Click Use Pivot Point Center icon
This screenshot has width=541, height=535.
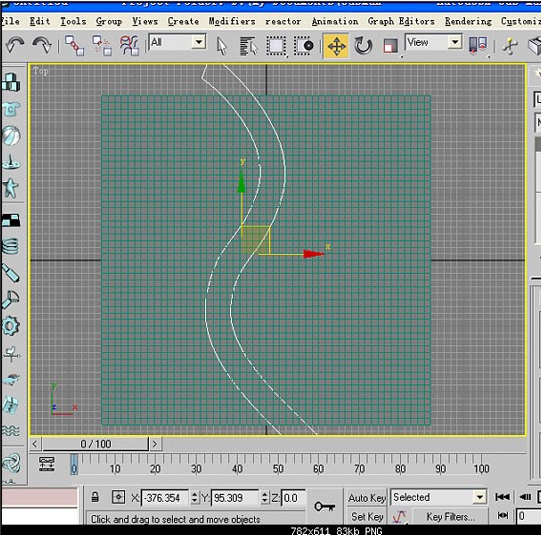click(478, 45)
